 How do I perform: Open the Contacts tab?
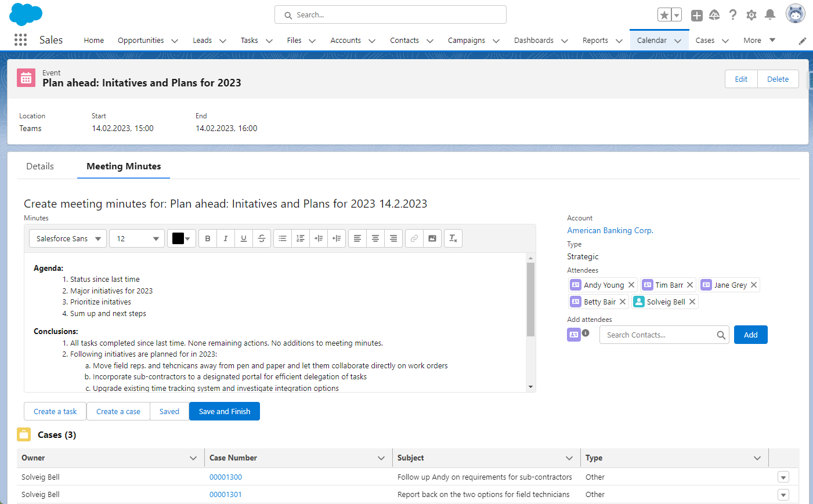click(x=404, y=40)
